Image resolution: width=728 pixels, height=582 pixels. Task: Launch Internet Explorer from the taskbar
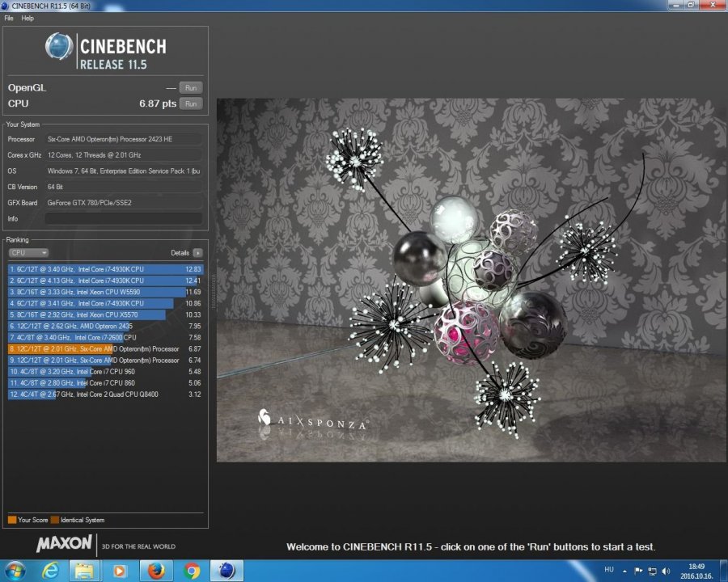[x=50, y=571]
